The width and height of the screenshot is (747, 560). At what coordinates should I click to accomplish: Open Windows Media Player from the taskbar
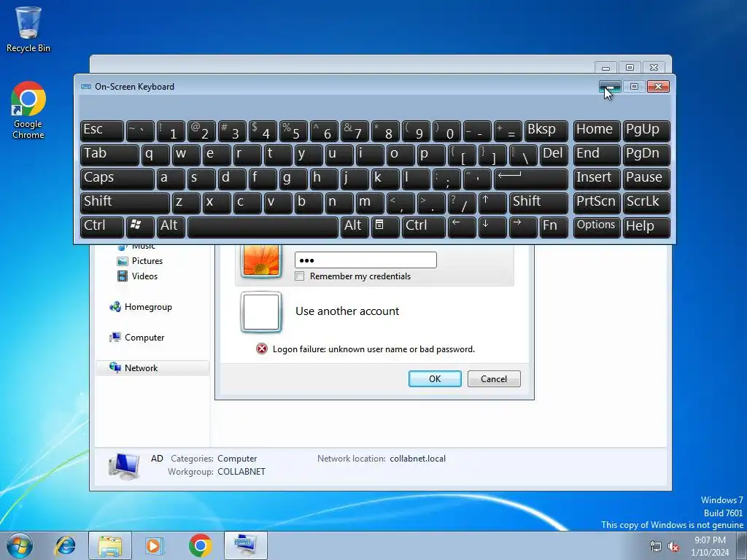[x=155, y=545]
